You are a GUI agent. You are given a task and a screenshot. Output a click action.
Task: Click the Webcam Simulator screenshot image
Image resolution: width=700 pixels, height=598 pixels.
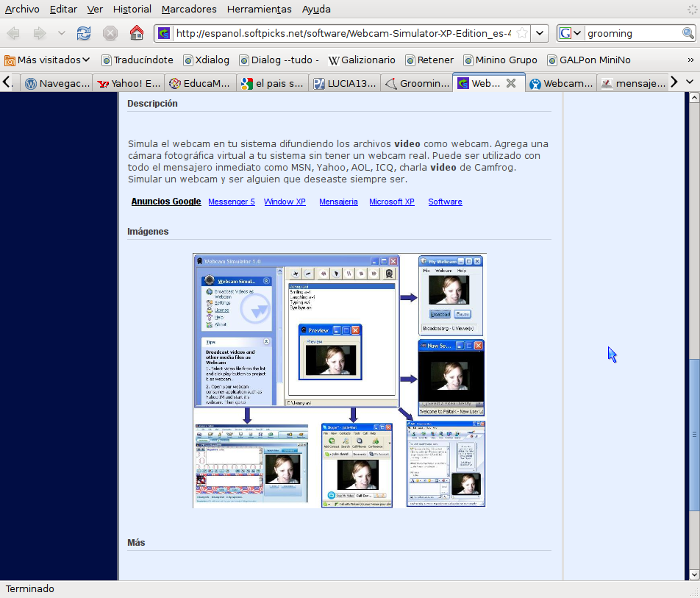coord(339,380)
